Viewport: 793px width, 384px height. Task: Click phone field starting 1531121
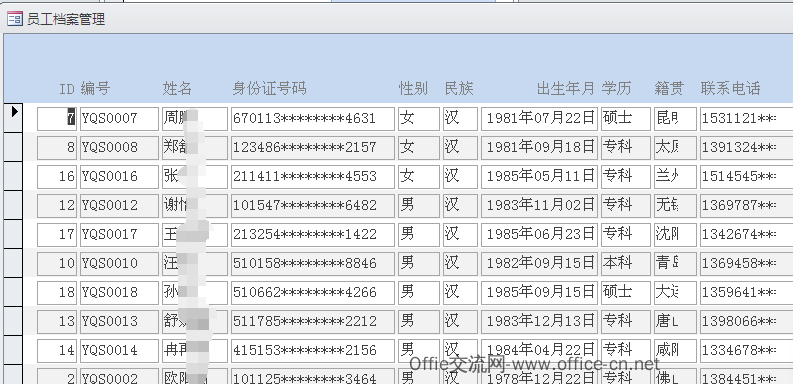coord(746,119)
